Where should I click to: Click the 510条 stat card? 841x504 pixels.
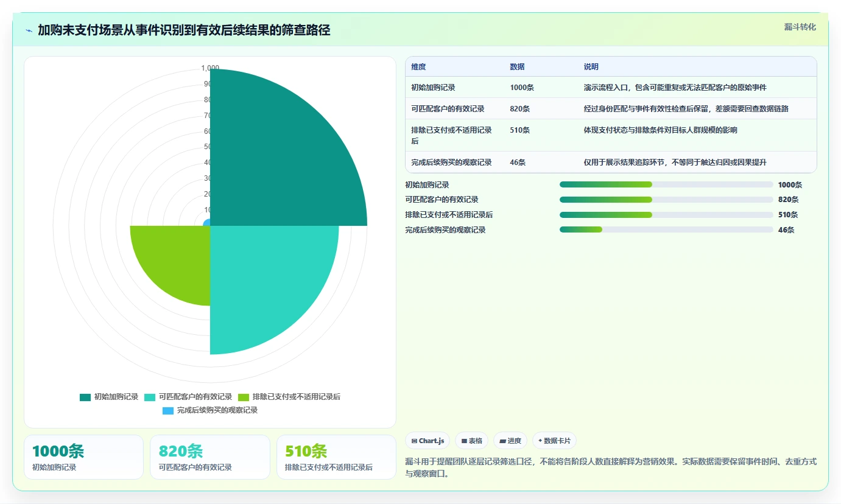(336, 457)
